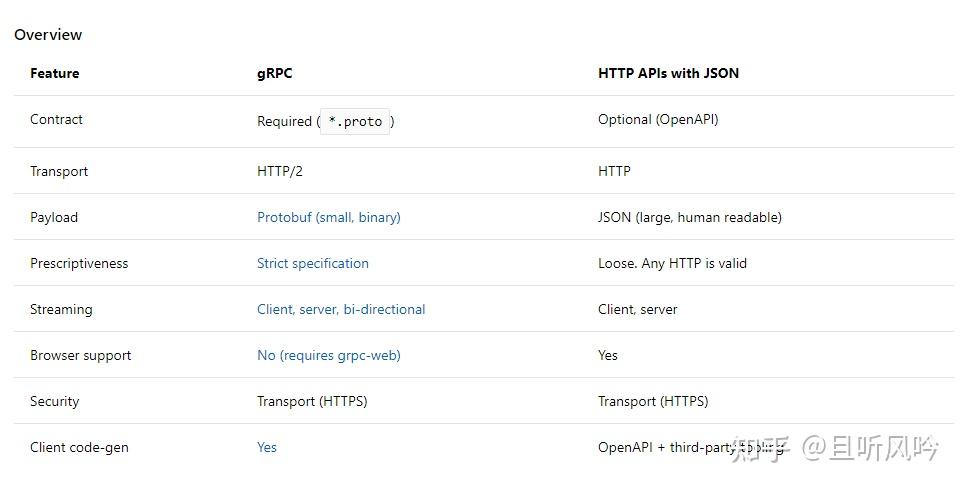Click the "Feature" column header

pos(55,73)
